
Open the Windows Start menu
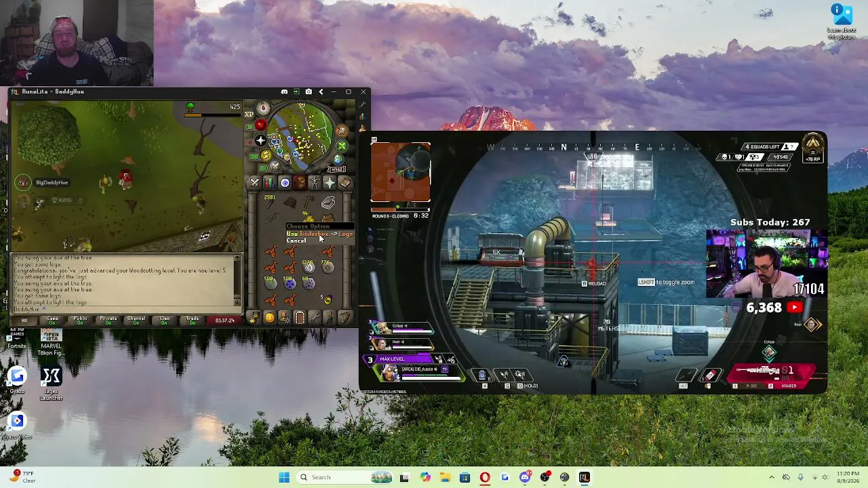[284, 477]
